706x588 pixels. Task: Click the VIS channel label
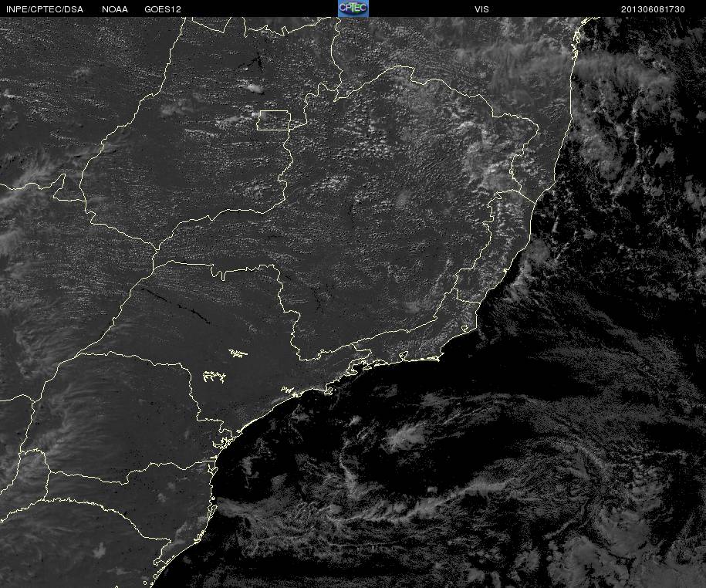click(x=481, y=9)
